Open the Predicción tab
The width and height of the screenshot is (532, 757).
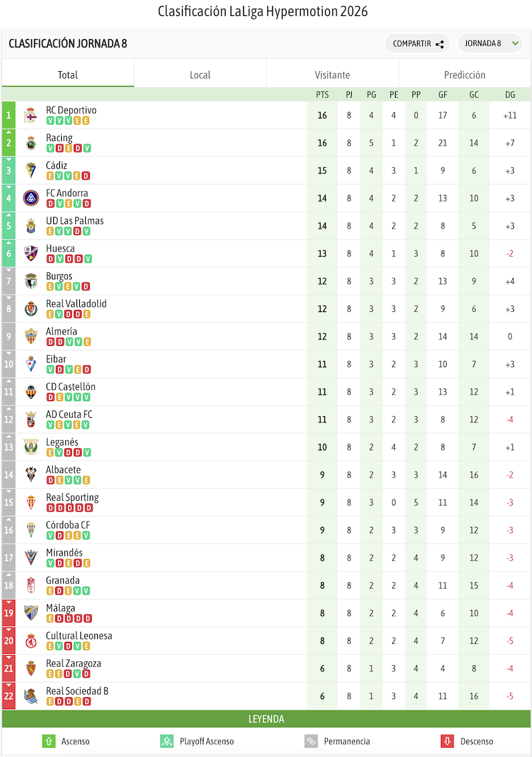point(465,75)
